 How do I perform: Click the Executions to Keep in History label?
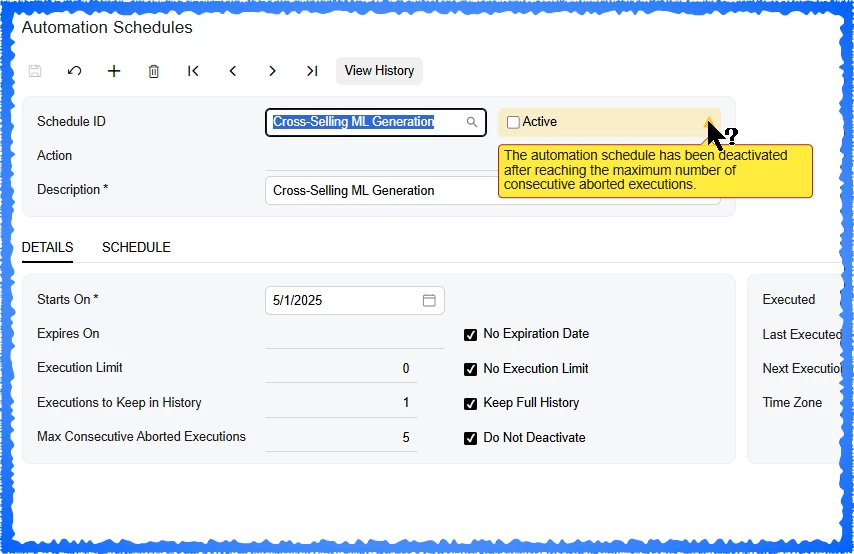(x=119, y=403)
